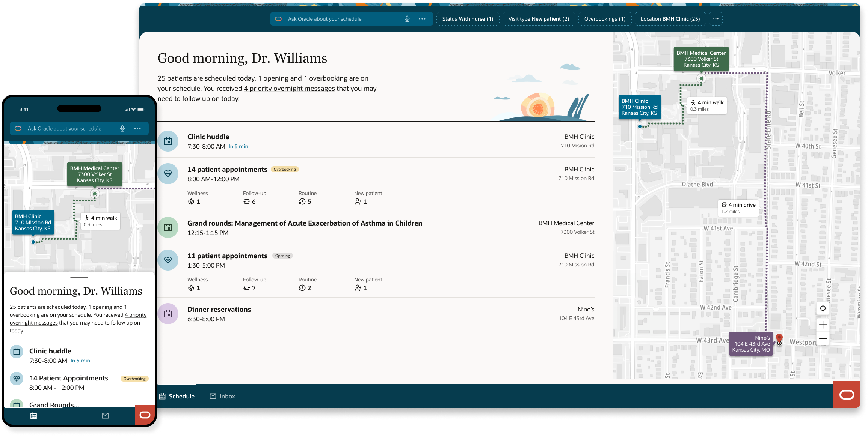Click BMH Clinic label on mobile map
Viewport: 868px width, 436px height.
click(33, 223)
